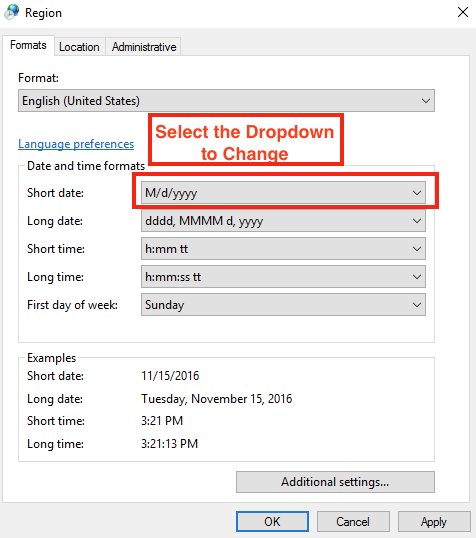
Task: Click the Additional settings... button
Action: click(335, 482)
